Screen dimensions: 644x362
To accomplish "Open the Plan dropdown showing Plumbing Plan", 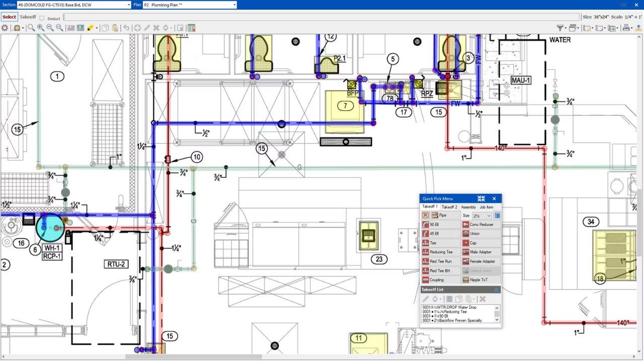I will click(x=234, y=5).
